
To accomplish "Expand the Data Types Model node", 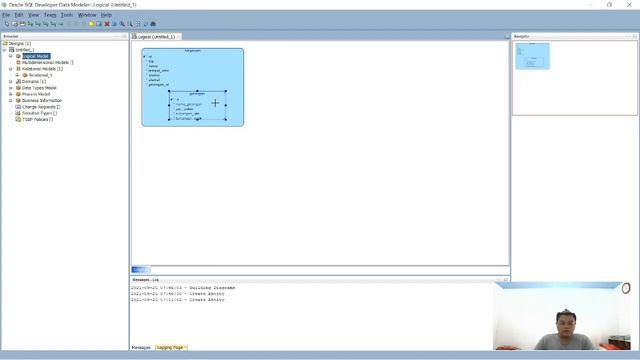I will (11, 88).
